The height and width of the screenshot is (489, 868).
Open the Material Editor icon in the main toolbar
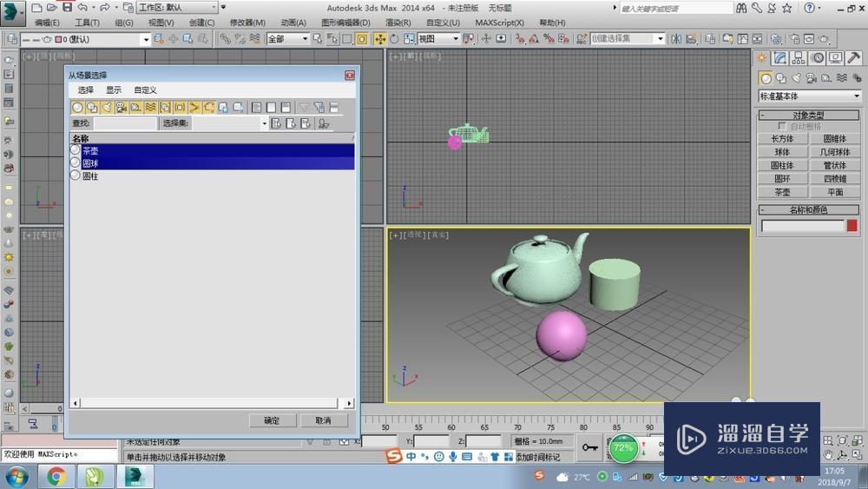pyautogui.click(x=776, y=39)
